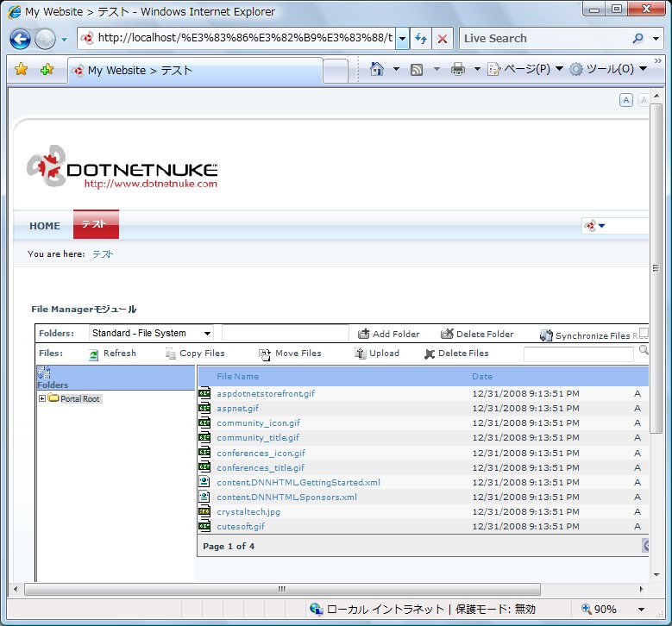
Task: Open the Print dropdown arrow
Action: pyautogui.click(x=476, y=69)
